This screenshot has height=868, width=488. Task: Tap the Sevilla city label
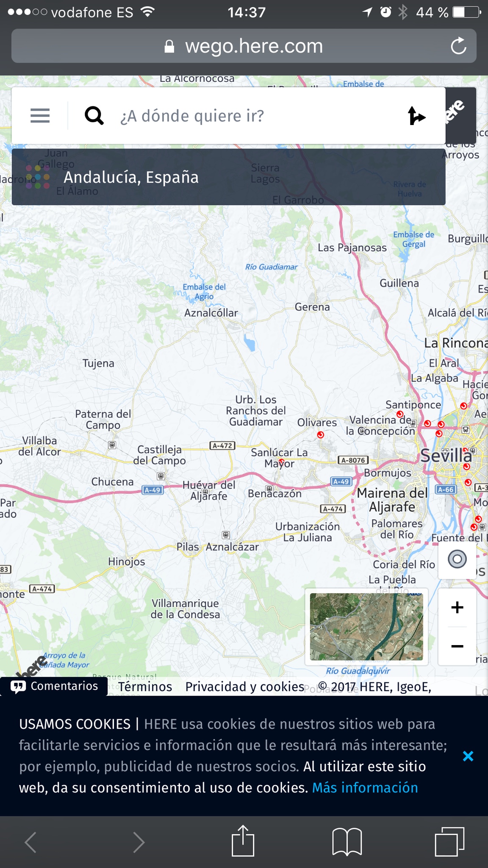[x=446, y=456]
